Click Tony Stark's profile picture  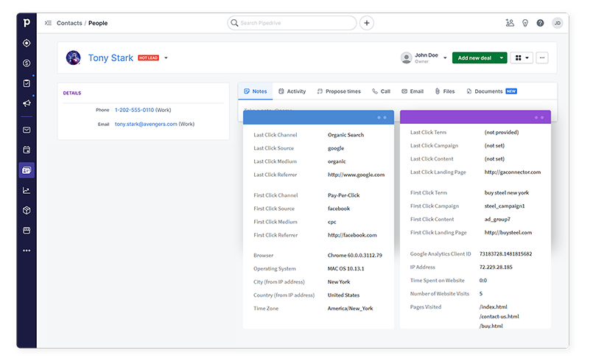click(74, 58)
